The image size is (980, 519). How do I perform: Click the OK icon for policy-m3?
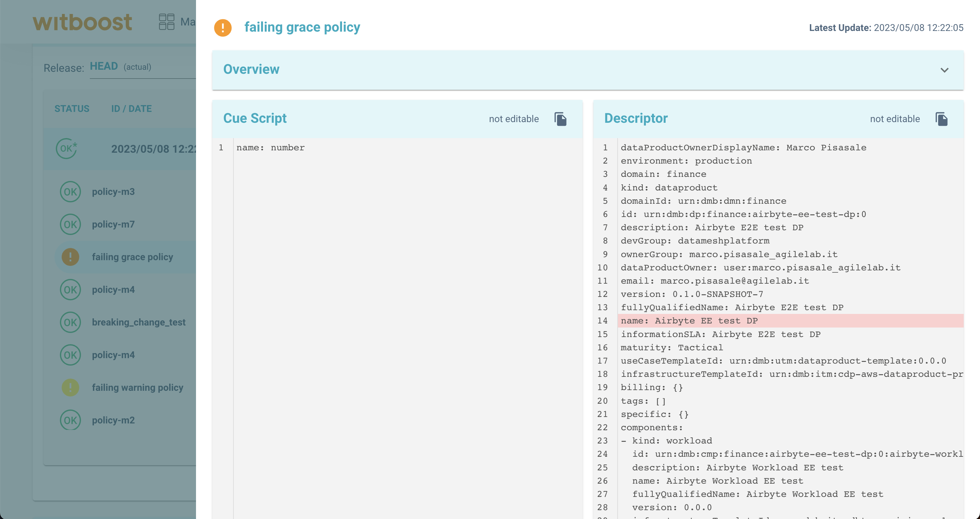pyautogui.click(x=70, y=191)
